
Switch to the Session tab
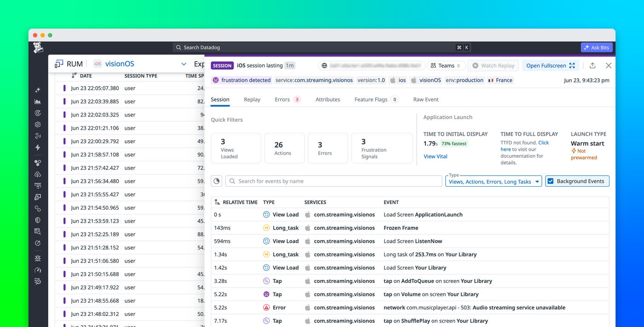pyautogui.click(x=220, y=99)
